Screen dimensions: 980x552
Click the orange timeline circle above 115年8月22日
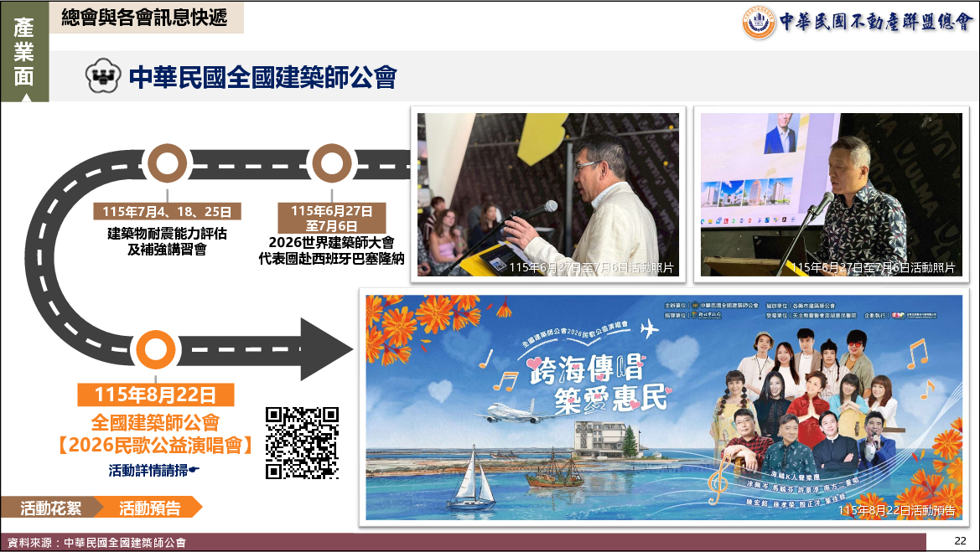point(156,349)
